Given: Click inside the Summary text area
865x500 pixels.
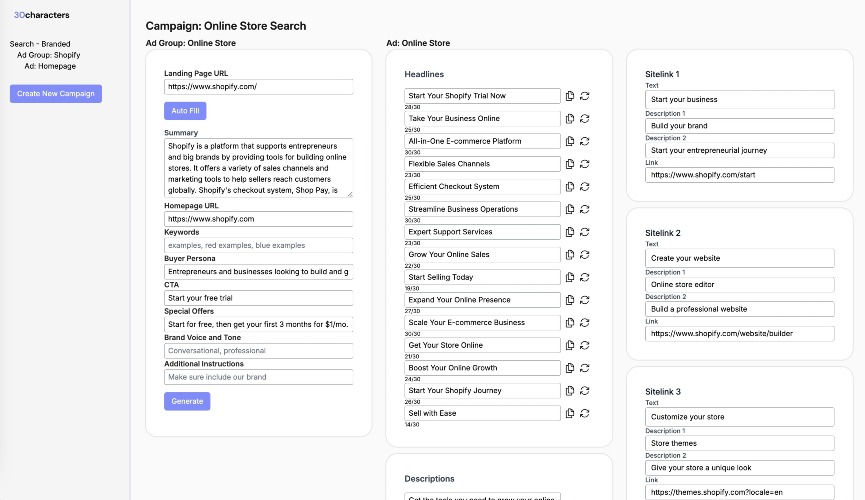Looking at the screenshot, I should pyautogui.click(x=258, y=168).
